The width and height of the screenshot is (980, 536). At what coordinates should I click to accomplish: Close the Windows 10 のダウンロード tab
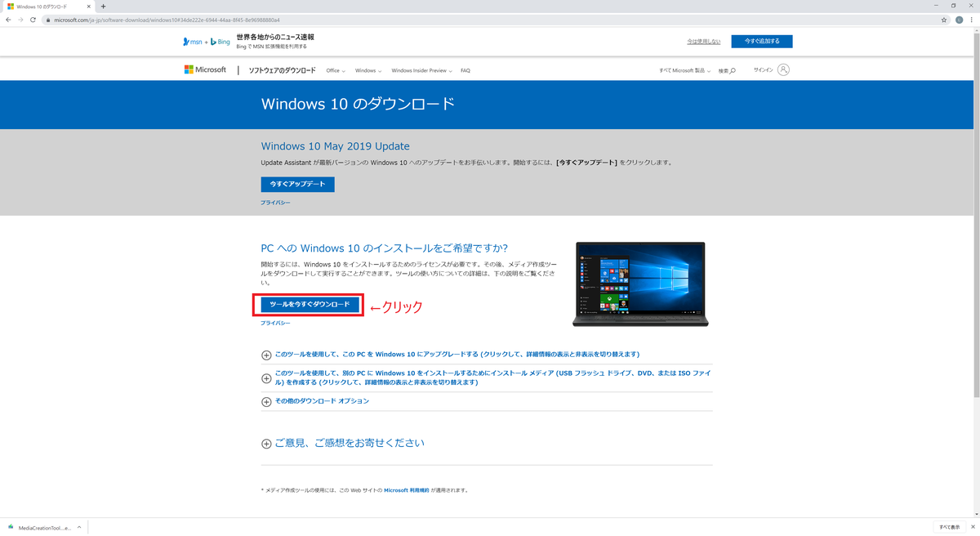click(89, 7)
